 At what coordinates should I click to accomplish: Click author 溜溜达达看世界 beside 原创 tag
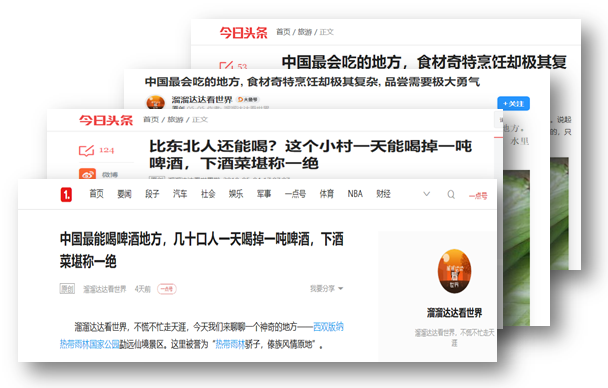[105, 289]
